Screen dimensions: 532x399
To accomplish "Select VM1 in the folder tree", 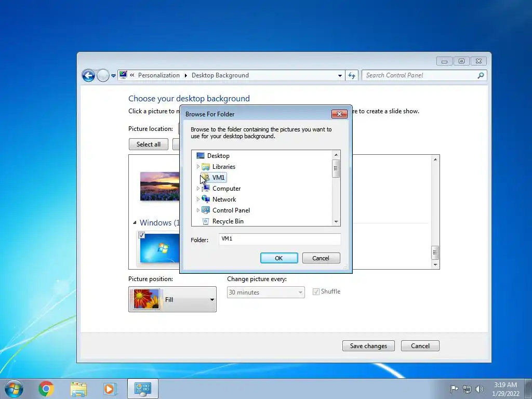I will (218, 178).
